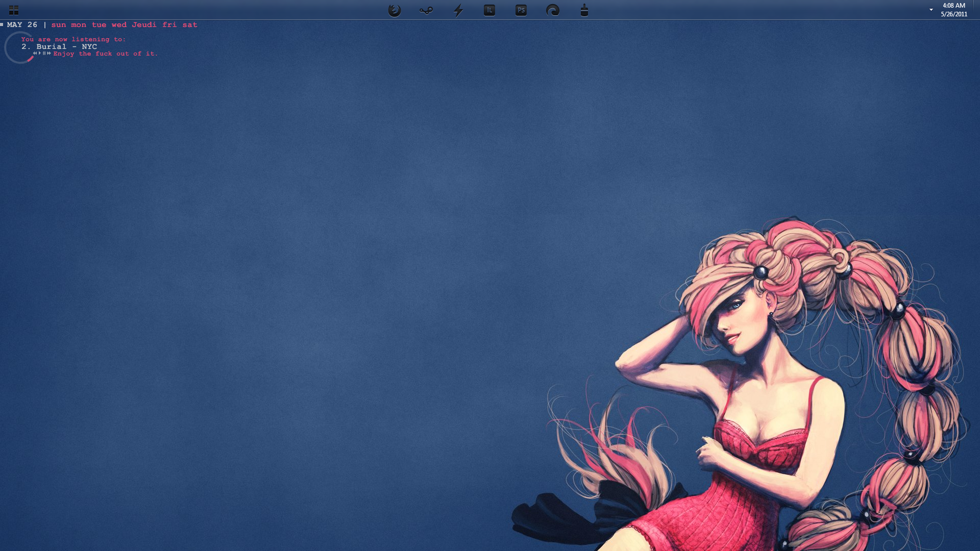Select the song title "Burial - NYC"
Image resolution: width=980 pixels, height=551 pixels.
tap(66, 46)
